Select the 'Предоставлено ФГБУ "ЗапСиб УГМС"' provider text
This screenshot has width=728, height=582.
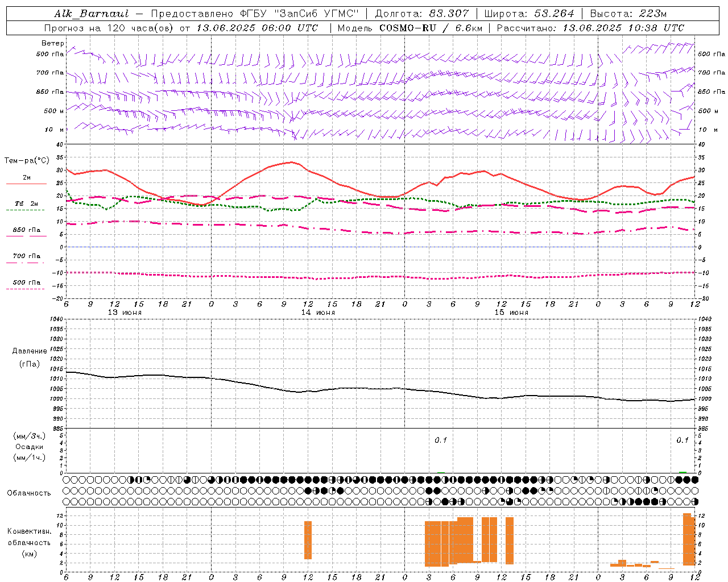click(x=255, y=14)
